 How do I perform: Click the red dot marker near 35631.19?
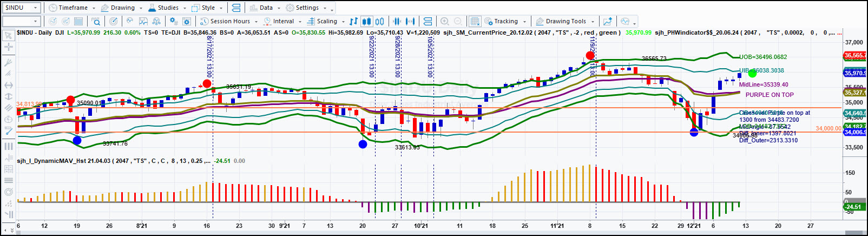[x=207, y=83]
